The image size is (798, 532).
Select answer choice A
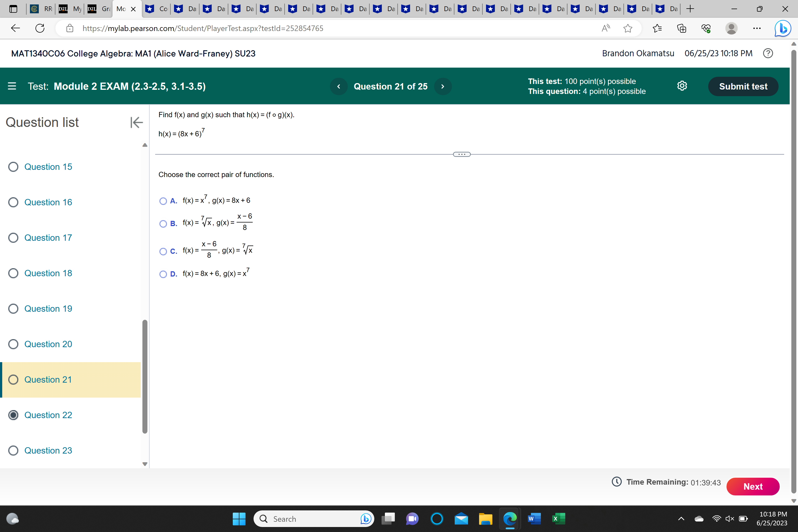(x=163, y=201)
